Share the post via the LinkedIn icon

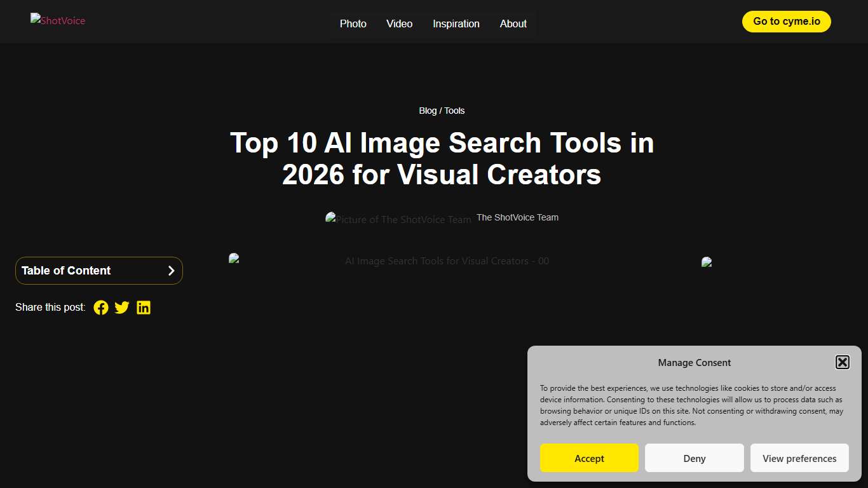[x=144, y=308]
